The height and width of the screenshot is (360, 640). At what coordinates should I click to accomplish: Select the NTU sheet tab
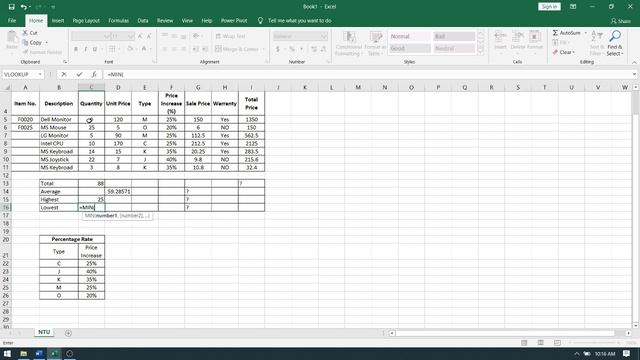44,332
